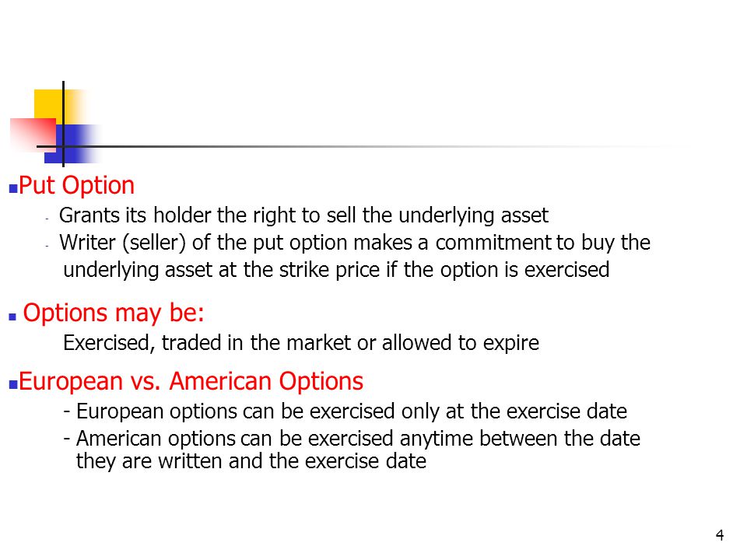
Task: Click the 'Writer (seller) of the put option' line
Action: pos(355,243)
